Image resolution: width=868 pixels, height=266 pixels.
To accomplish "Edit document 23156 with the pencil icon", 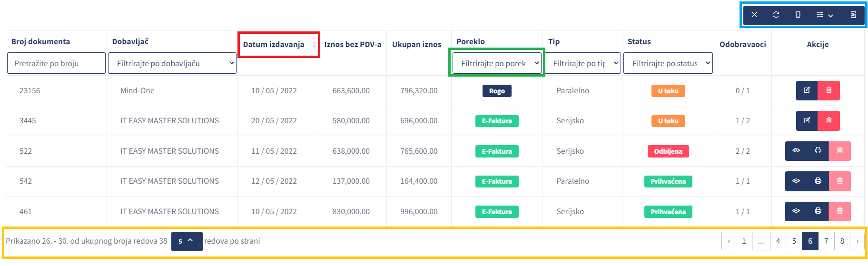I will tap(807, 90).
